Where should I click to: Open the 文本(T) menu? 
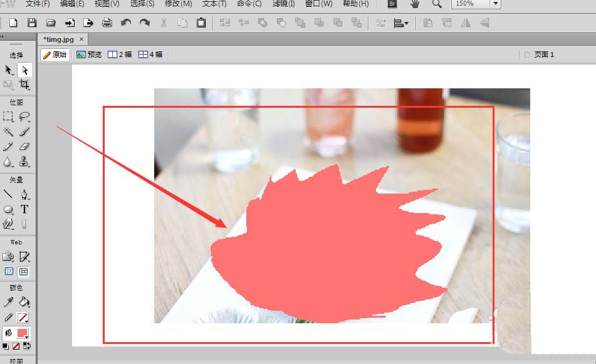[x=214, y=4]
